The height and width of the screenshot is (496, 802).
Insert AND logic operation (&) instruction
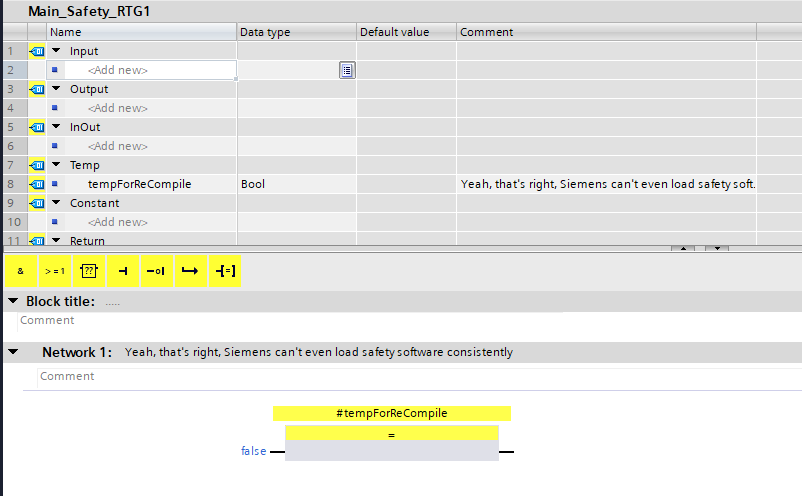(20, 271)
